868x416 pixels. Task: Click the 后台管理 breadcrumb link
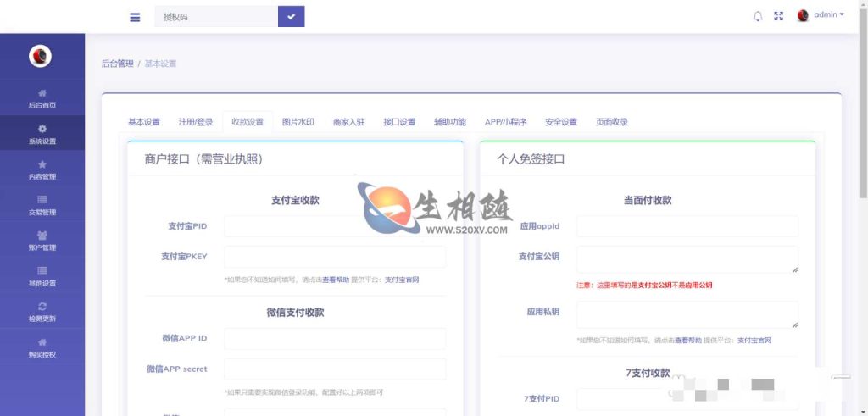(117, 64)
